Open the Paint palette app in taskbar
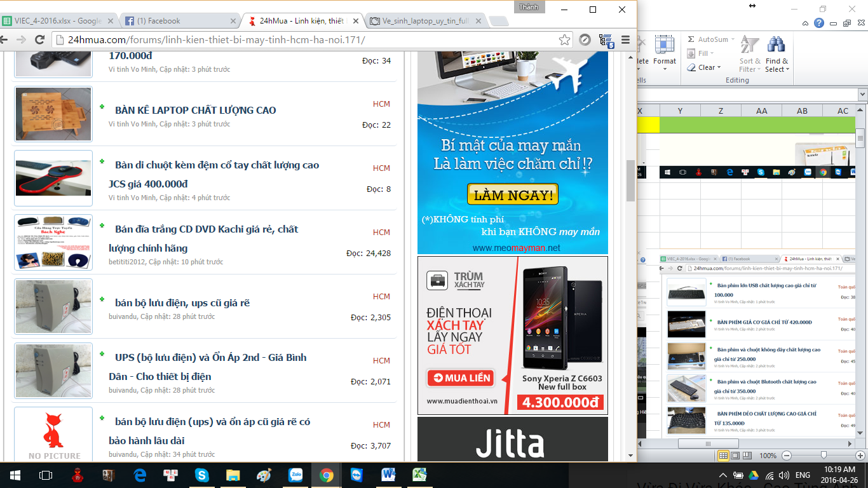Screen dimensions: 868x488 point(264,475)
